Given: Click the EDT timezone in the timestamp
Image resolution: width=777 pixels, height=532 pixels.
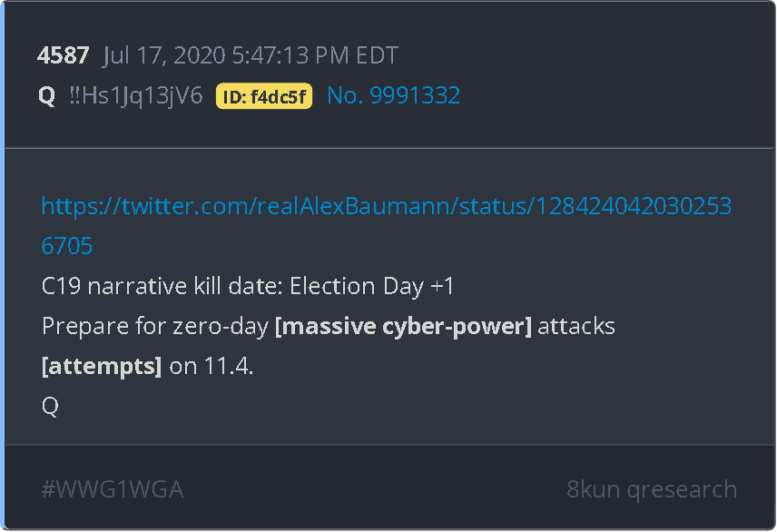Looking at the screenshot, I should pyautogui.click(x=376, y=55).
